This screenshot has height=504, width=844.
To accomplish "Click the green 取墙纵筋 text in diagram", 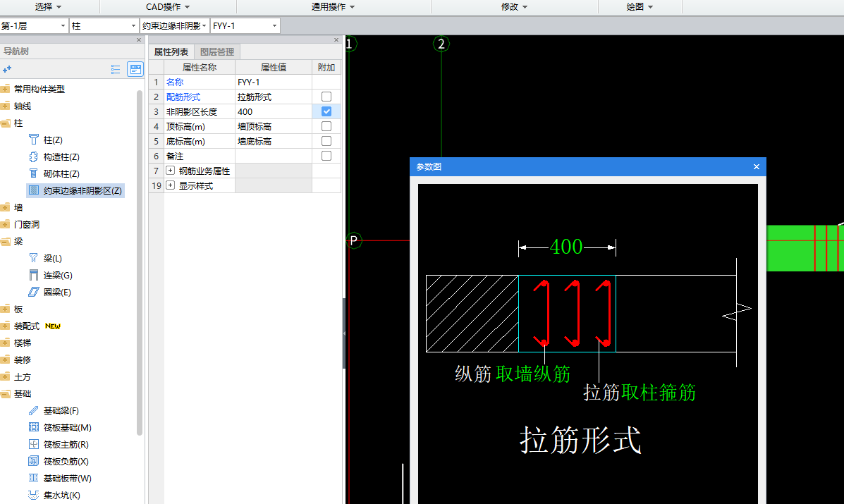I will coord(533,374).
